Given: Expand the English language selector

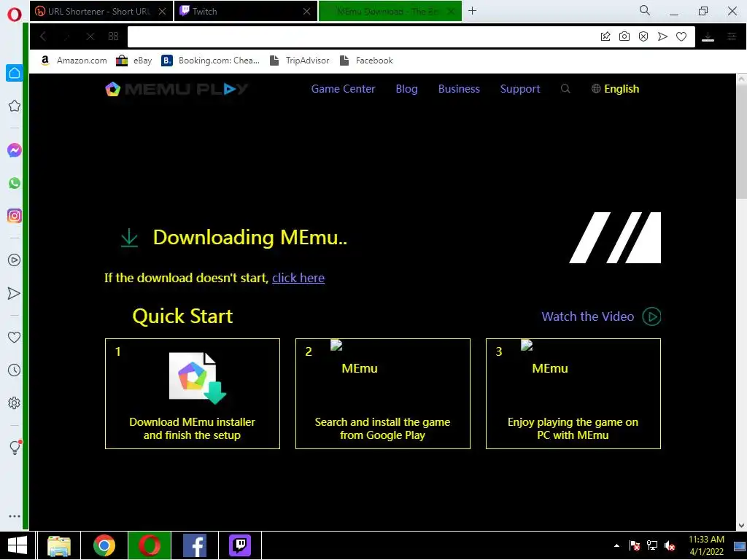Looking at the screenshot, I should click(x=615, y=88).
